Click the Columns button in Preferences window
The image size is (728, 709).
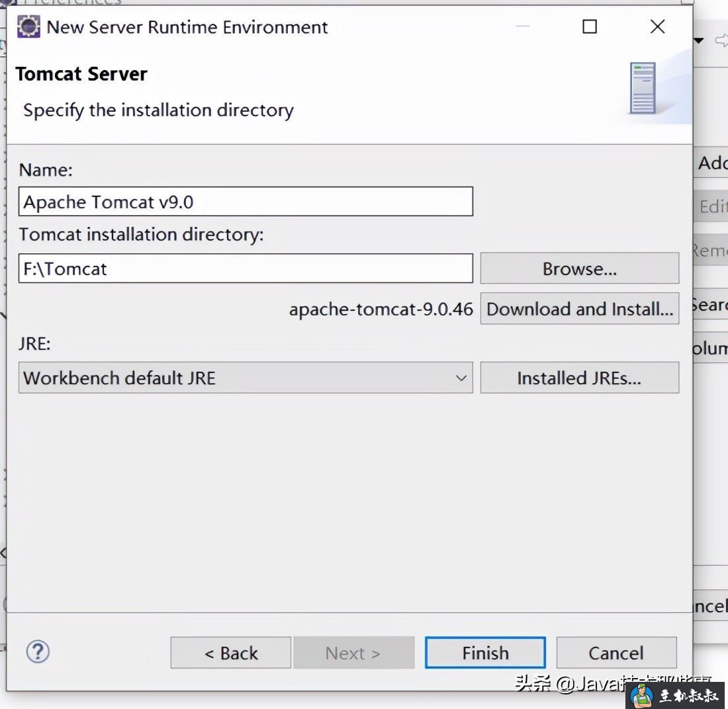pos(710,348)
